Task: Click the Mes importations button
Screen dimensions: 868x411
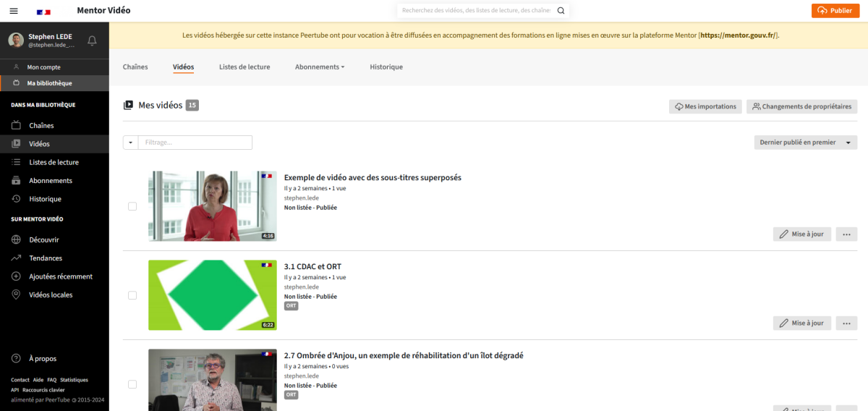Action: [x=705, y=106]
